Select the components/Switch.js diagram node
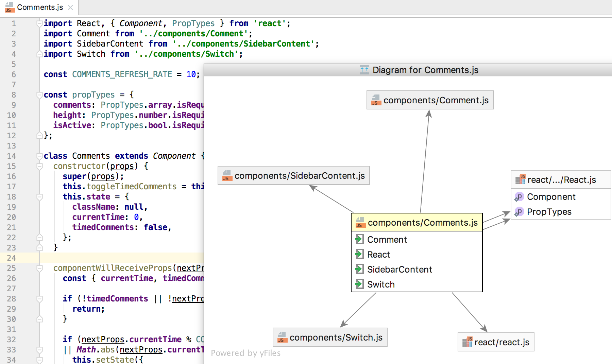 (330, 337)
